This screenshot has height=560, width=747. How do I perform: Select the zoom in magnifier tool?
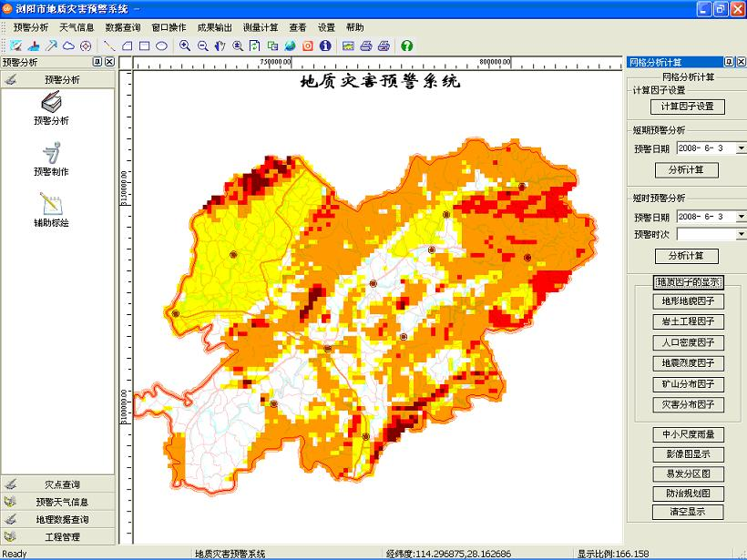click(185, 46)
